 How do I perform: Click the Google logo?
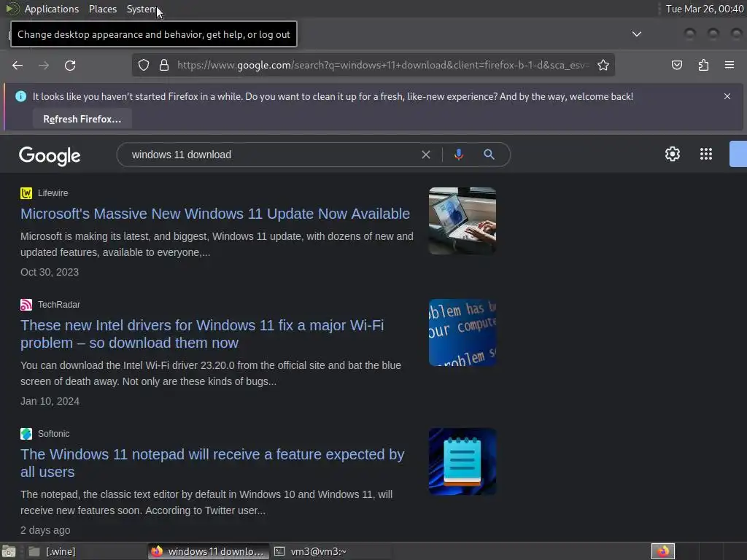(x=50, y=156)
